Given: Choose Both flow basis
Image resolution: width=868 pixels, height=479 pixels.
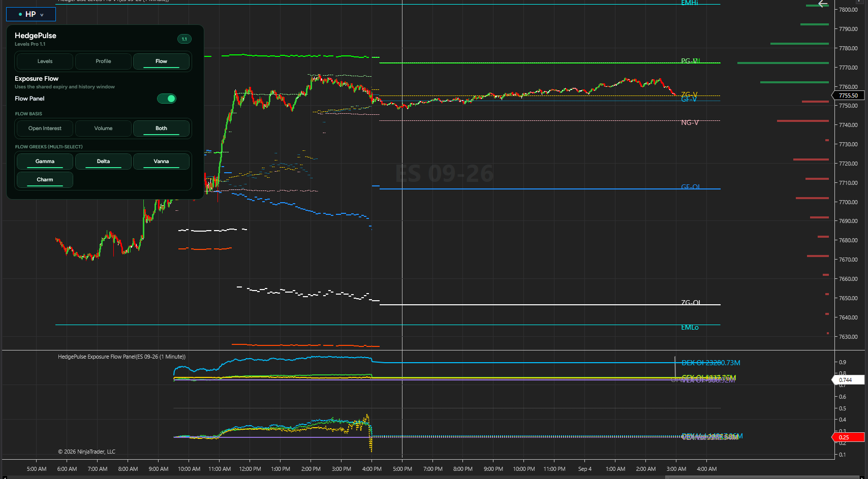Looking at the screenshot, I should click(161, 129).
